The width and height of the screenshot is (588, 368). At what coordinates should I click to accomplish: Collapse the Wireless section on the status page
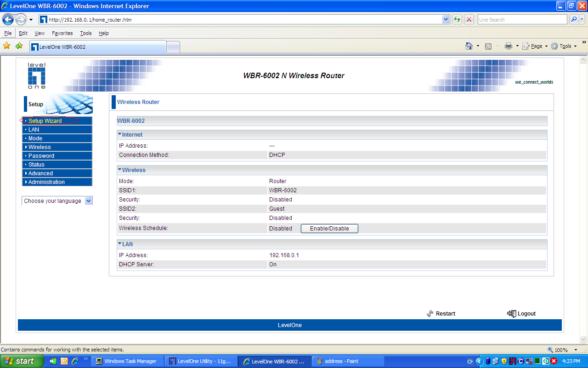(119, 170)
